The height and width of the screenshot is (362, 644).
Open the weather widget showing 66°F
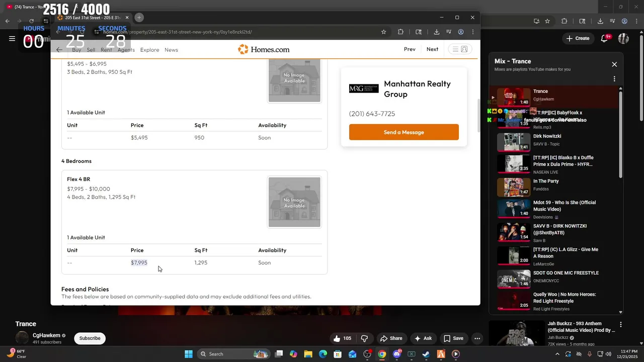pyautogui.click(x=17, y=354)
